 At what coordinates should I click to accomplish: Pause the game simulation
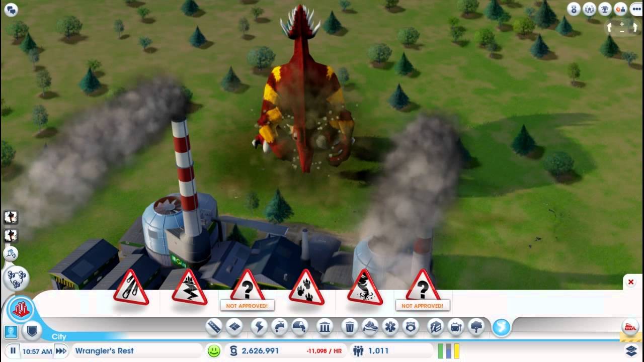[13, 350]
